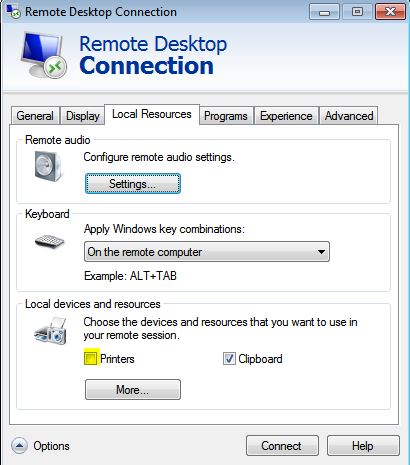Open the Experience tab
The image size is (410, 465).
[286, 116]
